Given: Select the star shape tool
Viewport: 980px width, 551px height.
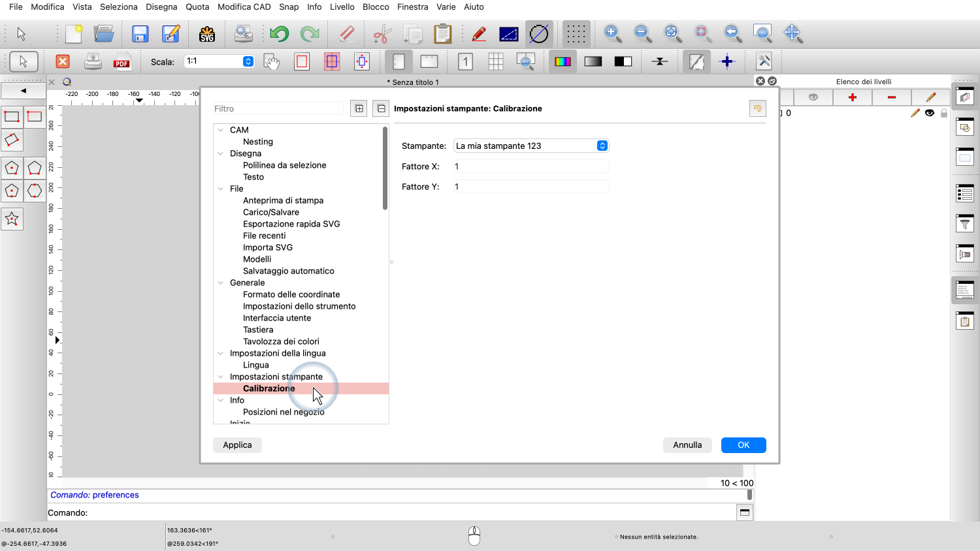Looking at the screenshot, I should coord(12,219).
